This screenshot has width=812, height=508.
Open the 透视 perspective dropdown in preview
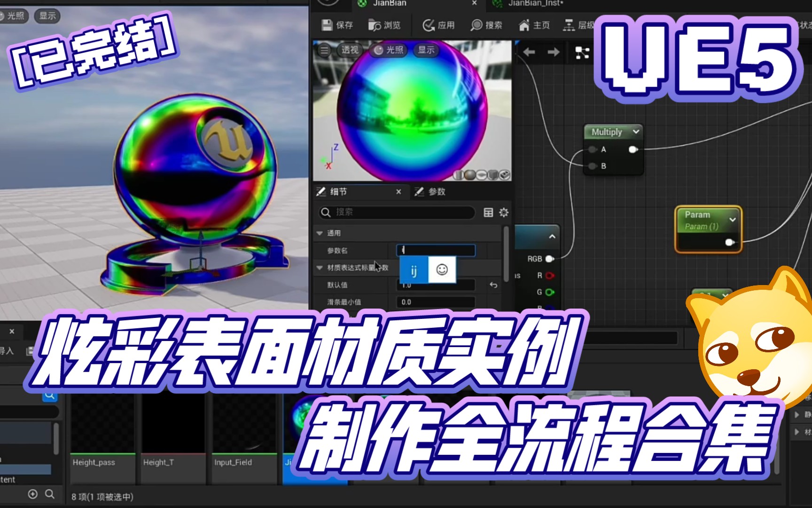tap(349, 50)
